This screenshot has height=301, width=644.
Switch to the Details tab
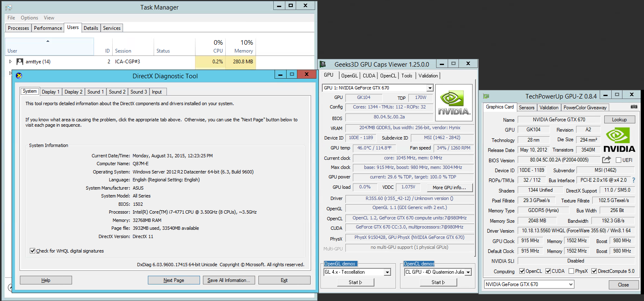(91, 28)
